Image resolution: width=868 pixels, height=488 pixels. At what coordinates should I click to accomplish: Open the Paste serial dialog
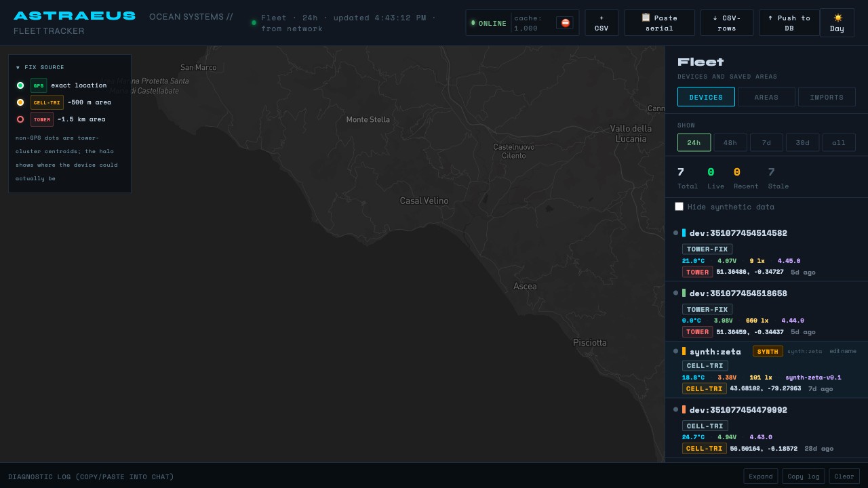659,23
